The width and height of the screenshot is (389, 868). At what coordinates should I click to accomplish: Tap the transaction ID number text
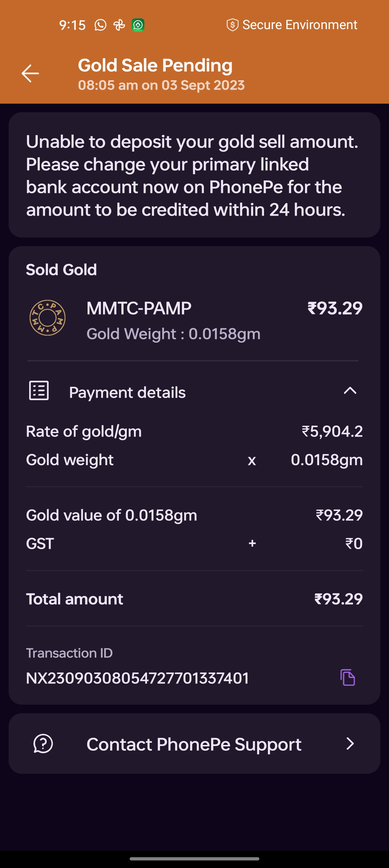pos(138,678)
